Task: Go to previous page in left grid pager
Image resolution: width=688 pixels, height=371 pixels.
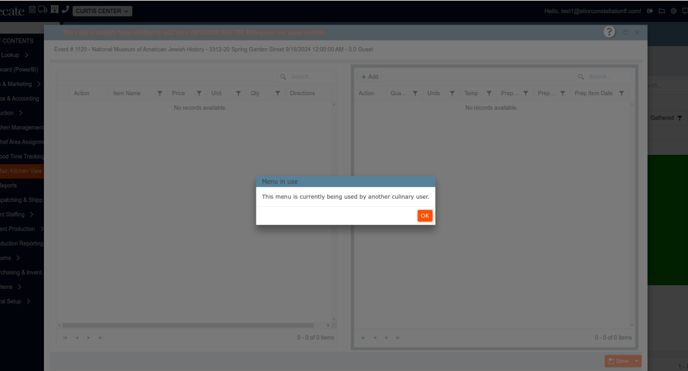Action: point(77,338)
